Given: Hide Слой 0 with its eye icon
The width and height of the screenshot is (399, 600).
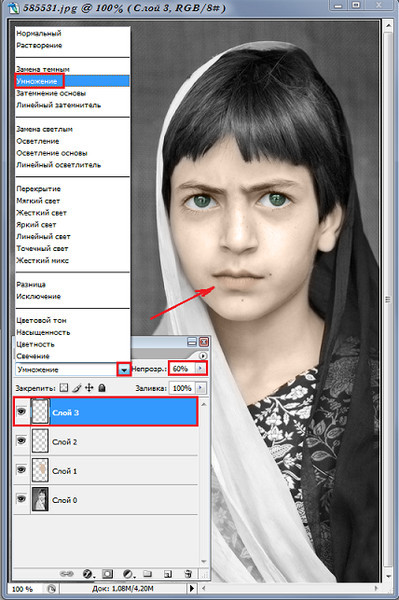Looking at the screenshot, I should [x=21, y=499].
